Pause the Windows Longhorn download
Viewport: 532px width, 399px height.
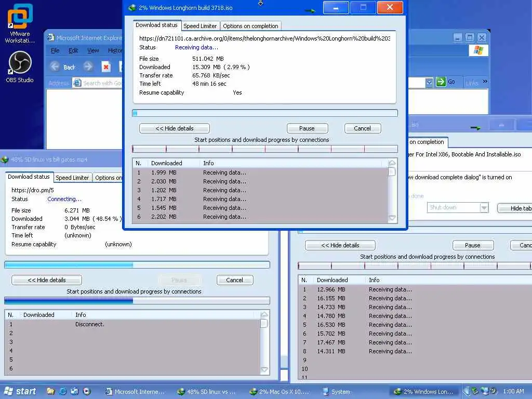tap(307, 128)
